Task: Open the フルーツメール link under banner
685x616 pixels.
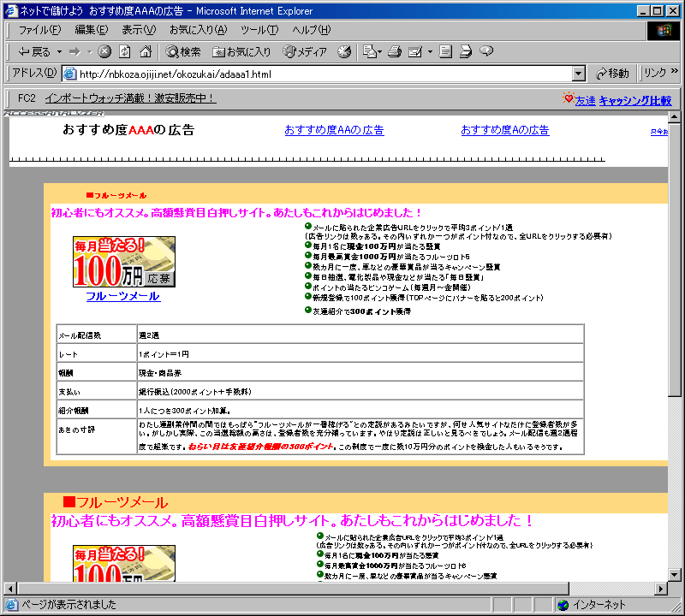Action: click(123, 296)
